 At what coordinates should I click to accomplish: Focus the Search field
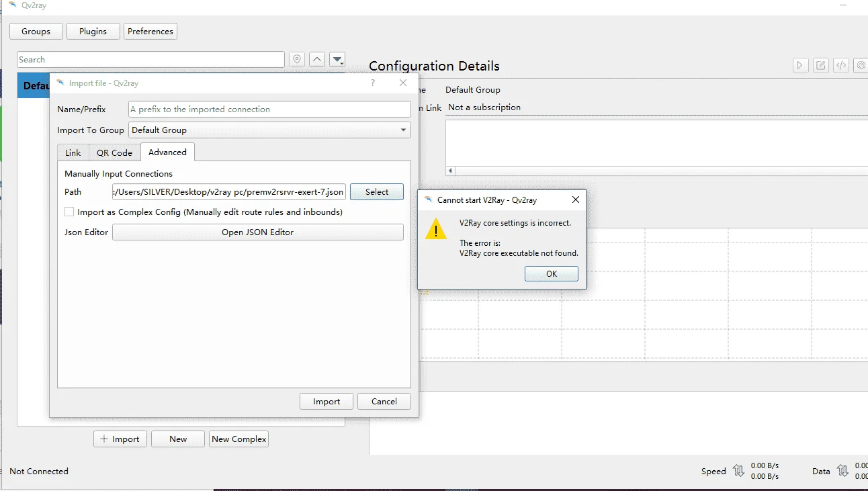[150, 59]
